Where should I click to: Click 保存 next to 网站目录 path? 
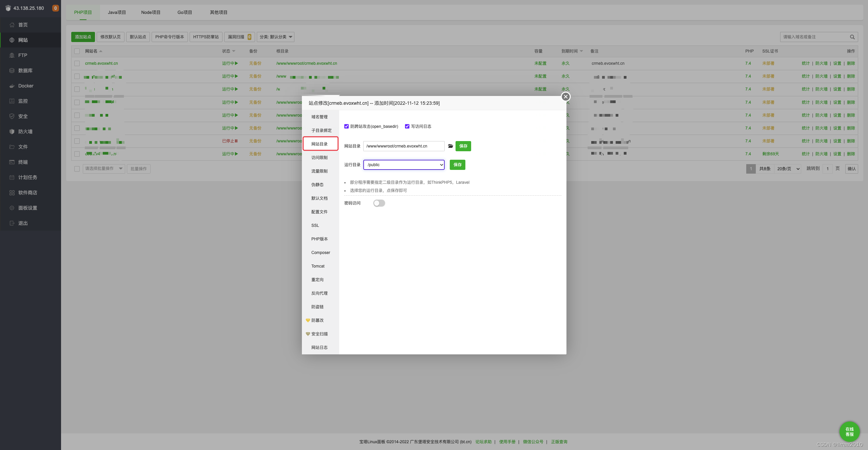pyautogui.click(x=463, y=146)
